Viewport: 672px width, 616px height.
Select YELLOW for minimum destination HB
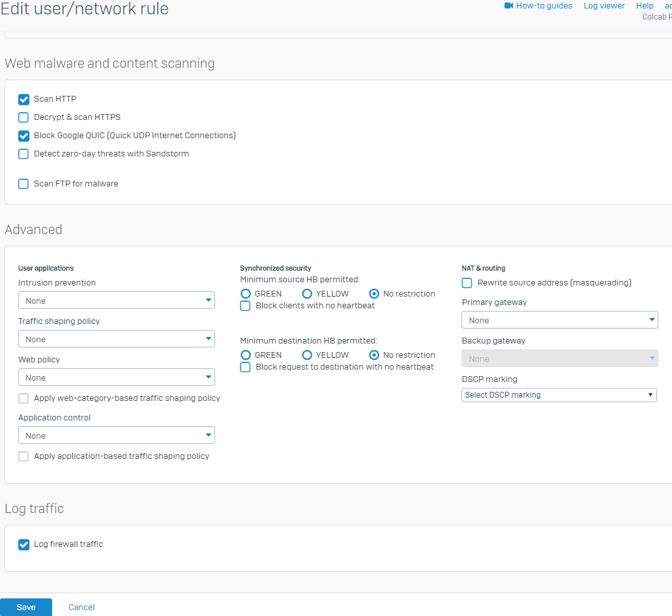(x=307, y=355)
